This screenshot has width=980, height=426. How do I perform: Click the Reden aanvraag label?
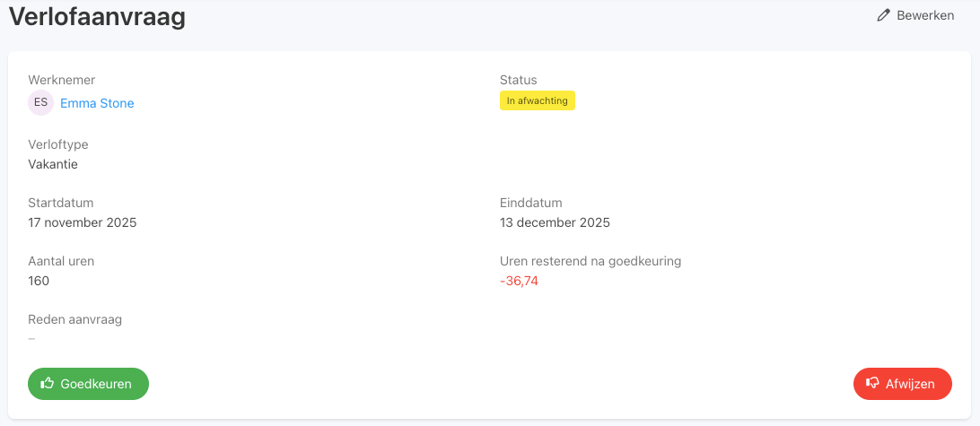[x=74, y=319]
